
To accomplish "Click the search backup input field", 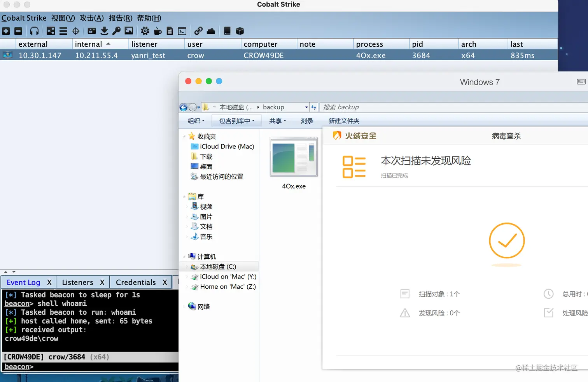I will (453, 107).
